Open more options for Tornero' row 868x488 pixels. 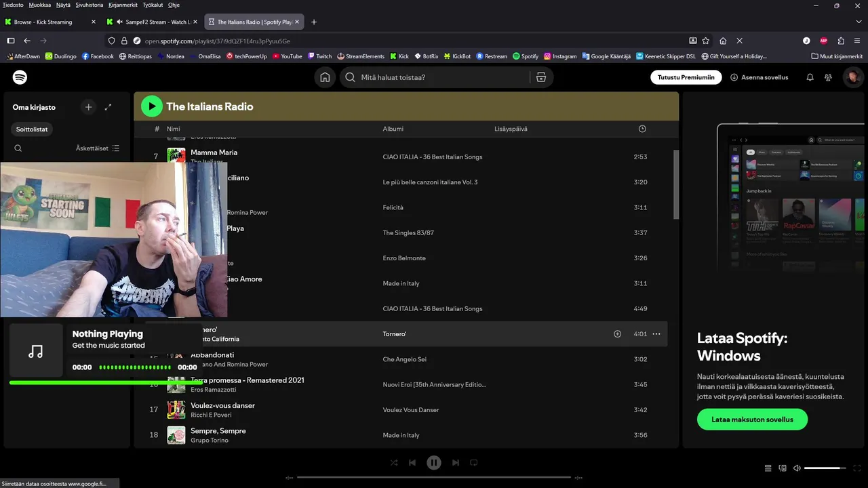(656, 334)
